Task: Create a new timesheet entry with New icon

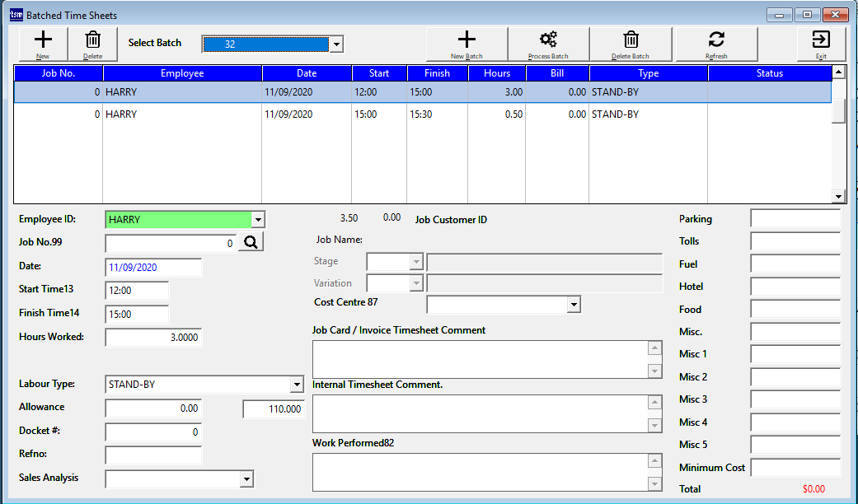Action: point(42,43)
